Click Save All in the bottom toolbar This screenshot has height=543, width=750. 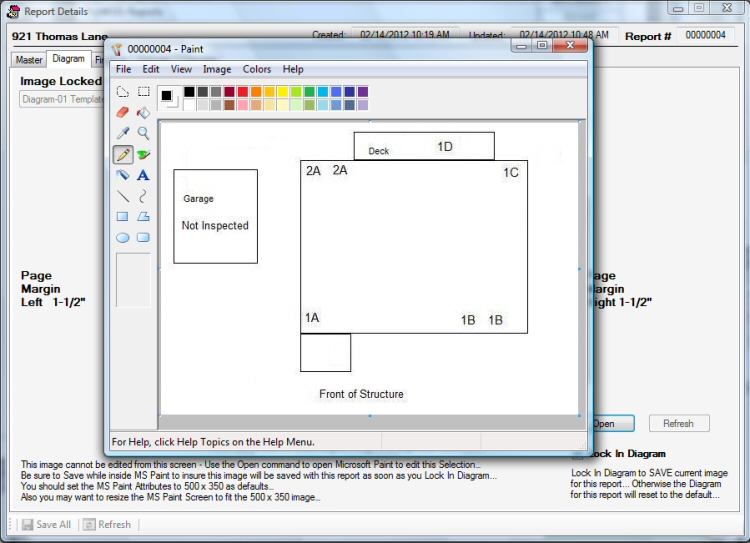pos(47,525)
